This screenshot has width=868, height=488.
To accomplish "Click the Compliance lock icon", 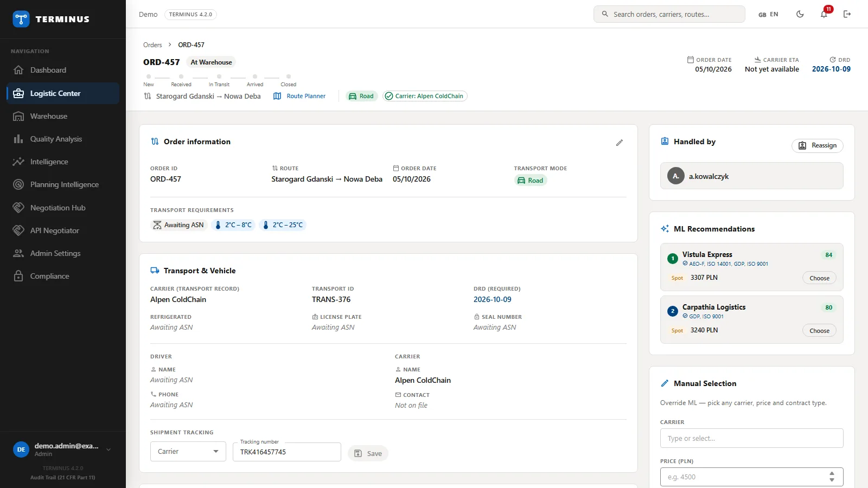I will (18, 276).
